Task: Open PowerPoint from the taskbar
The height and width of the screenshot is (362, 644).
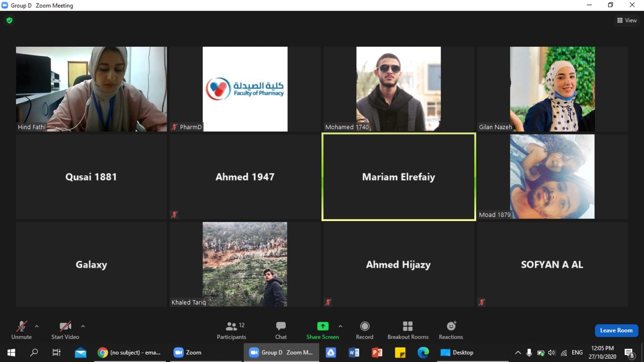Action: [377, 353]
